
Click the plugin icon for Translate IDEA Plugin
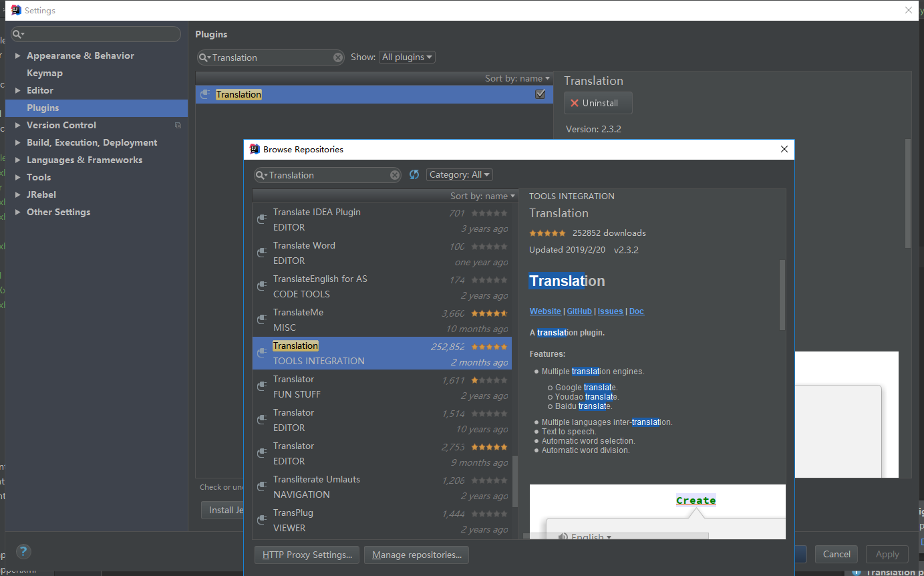262,220
